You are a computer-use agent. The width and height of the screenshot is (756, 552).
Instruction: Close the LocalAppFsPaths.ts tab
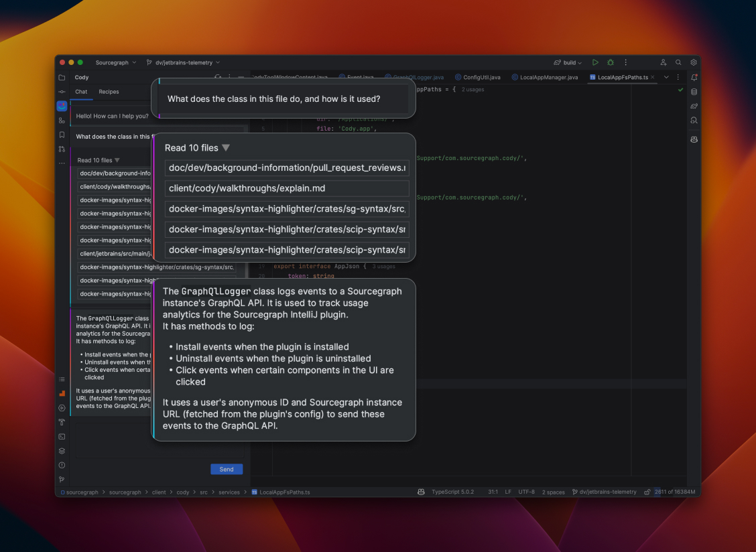(x=653, y=77)
